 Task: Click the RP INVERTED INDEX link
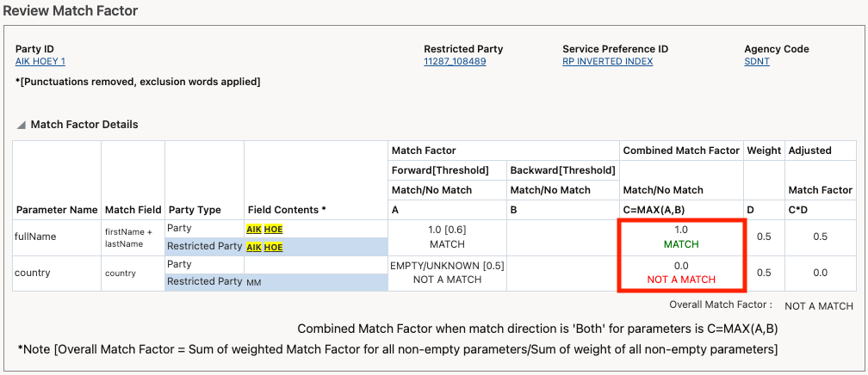tap(607, 61)
